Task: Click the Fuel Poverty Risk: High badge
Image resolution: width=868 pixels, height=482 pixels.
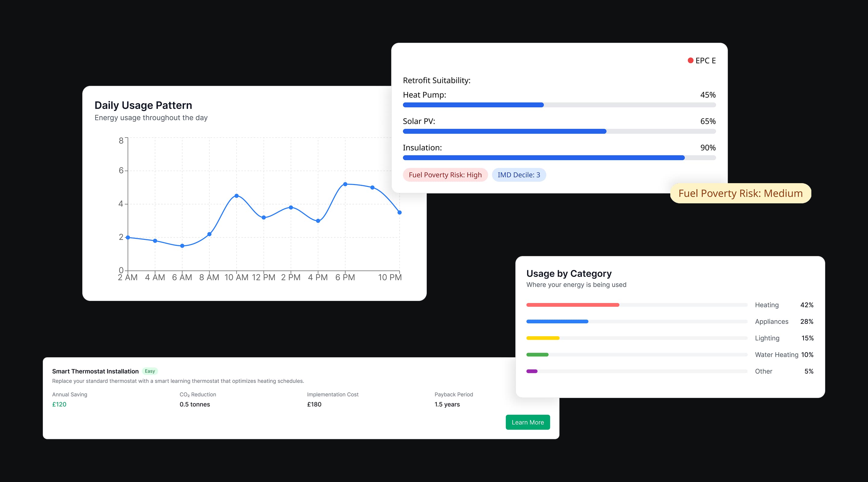Action: [445, 175]
